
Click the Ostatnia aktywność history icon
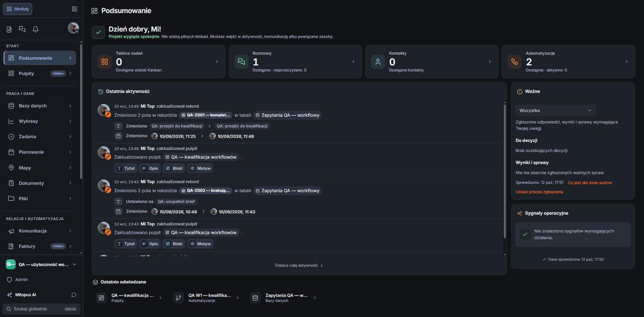pyautogui.click(x=101, y=92)
